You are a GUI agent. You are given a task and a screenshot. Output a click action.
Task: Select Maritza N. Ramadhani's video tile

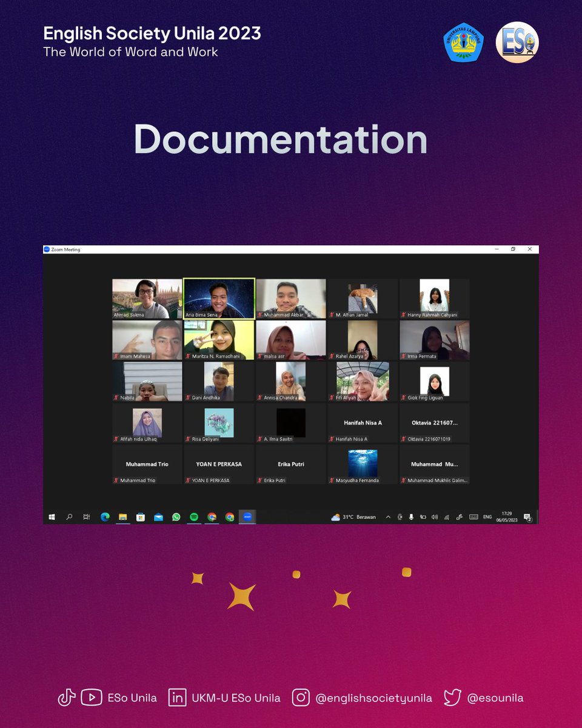(x=219, y=340)
